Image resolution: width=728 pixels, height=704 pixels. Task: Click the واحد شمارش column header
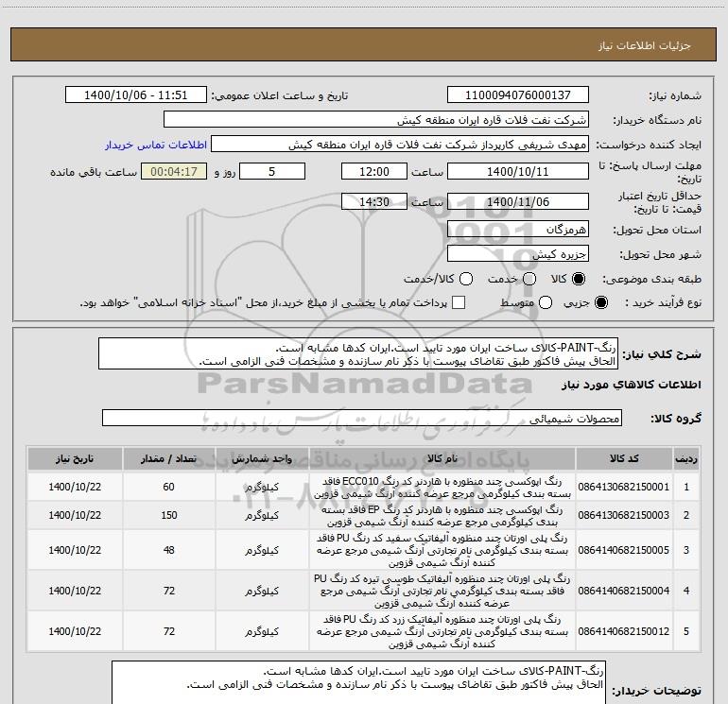pyautogui.click(x=262, y=459)
